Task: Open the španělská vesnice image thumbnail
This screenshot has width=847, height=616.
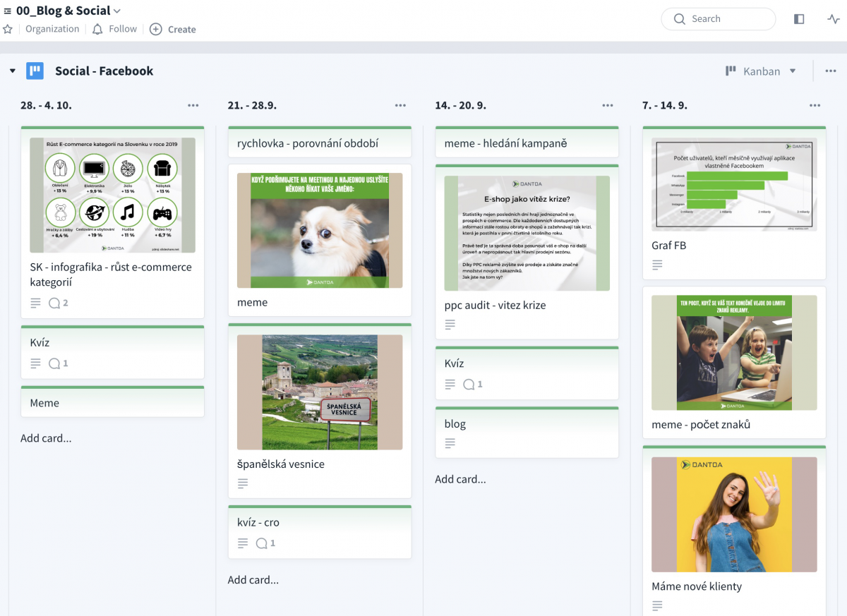Action: coord(320,392)
